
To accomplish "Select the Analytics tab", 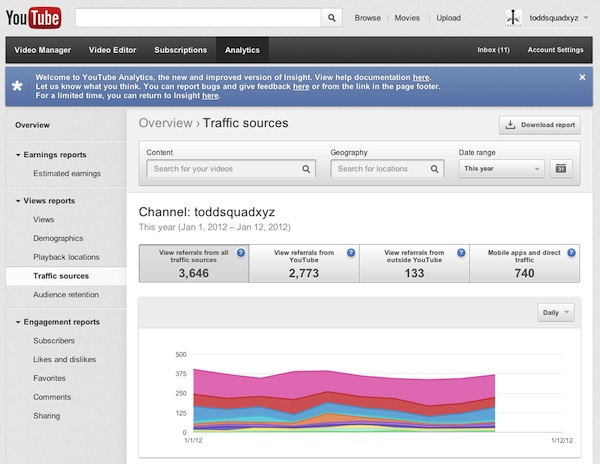I will [242, 50].
